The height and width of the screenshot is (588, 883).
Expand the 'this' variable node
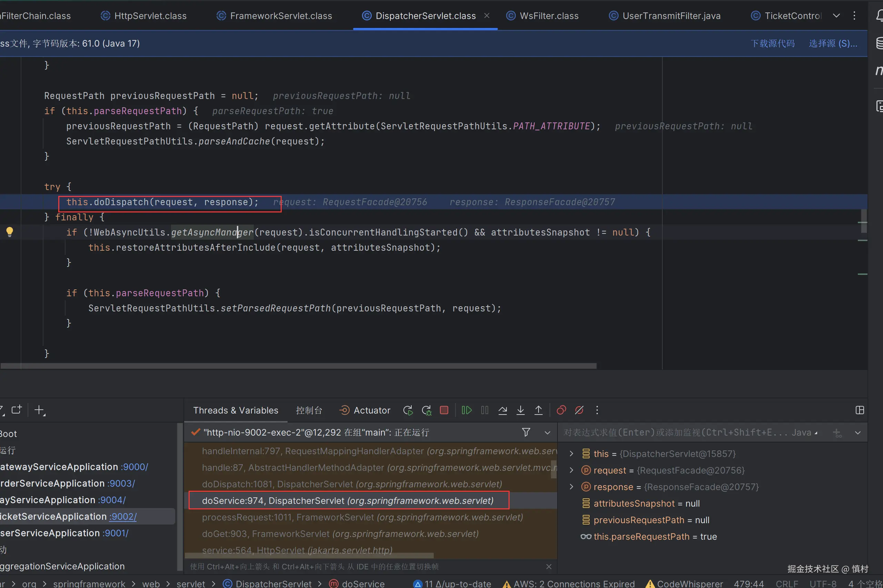571,454
